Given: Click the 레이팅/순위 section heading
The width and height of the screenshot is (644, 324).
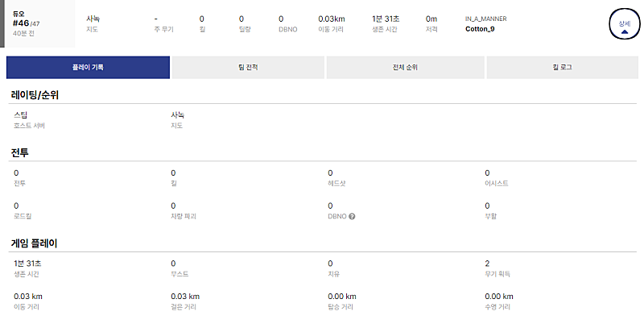Looking at the screenshot, I should (35, 94).
